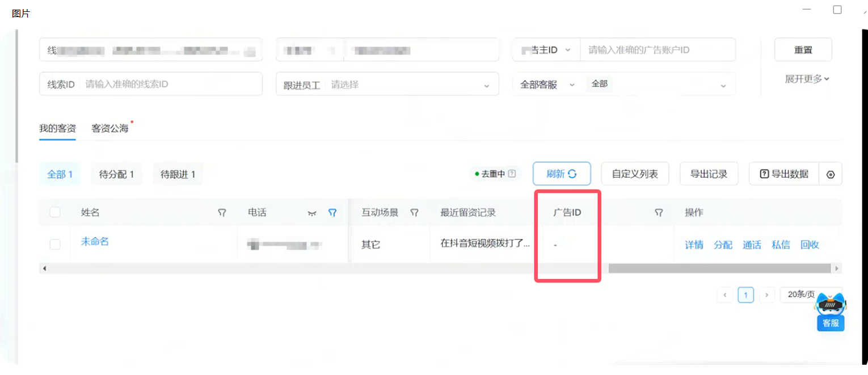Open the 客服 robot assistant
This screenshot has width=868, height=375.
[831, 312]
